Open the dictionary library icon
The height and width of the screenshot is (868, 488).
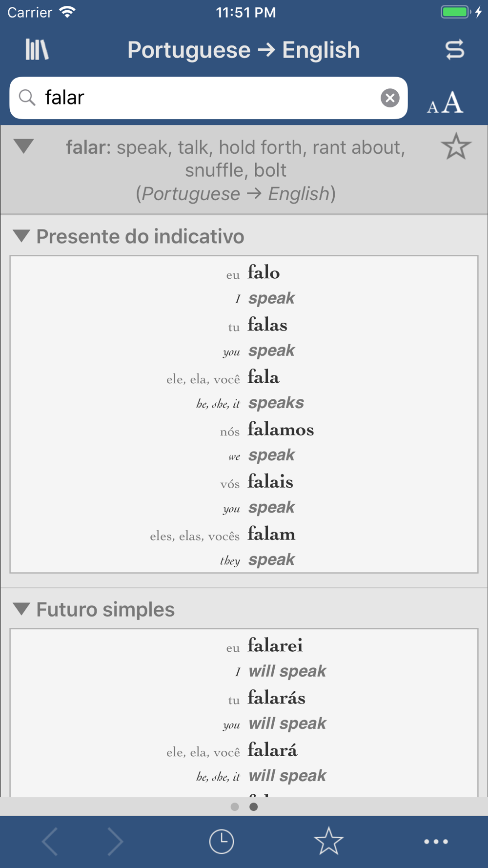pos(37,50)
